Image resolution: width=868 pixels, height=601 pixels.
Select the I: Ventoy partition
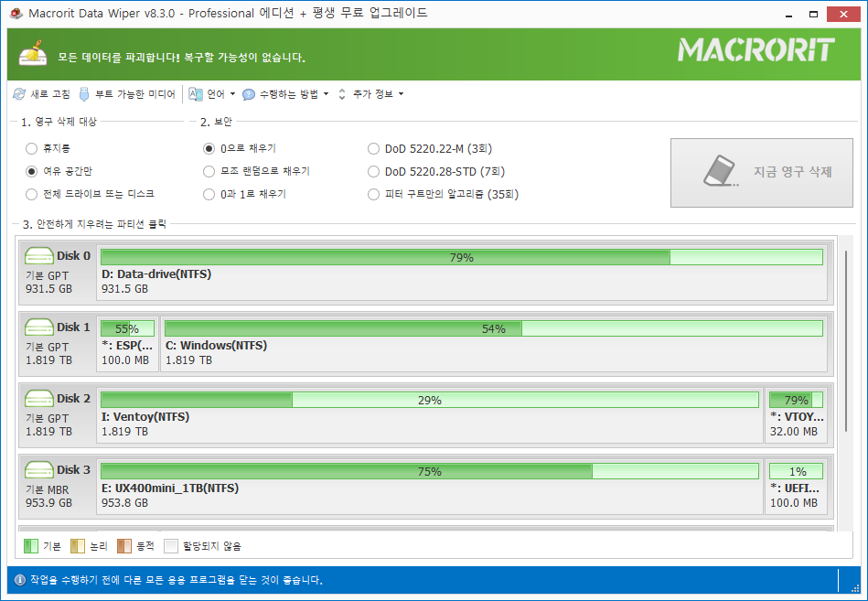click(x=430, y=415)
